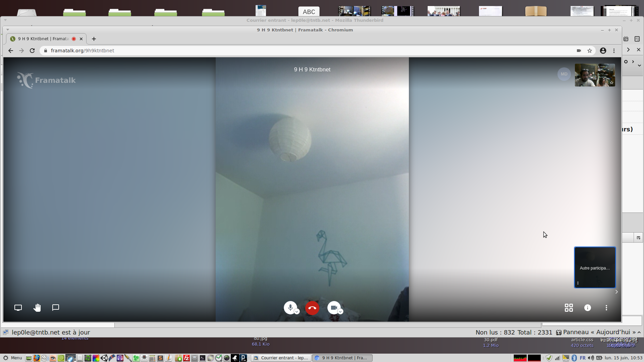Click the framatalk.org address bar

click(x=235, y=51)
